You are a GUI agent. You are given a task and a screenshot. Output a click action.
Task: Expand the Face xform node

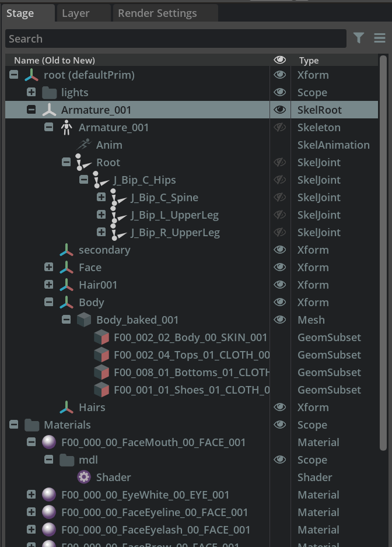pyautogui.click(x=48, y=268)
